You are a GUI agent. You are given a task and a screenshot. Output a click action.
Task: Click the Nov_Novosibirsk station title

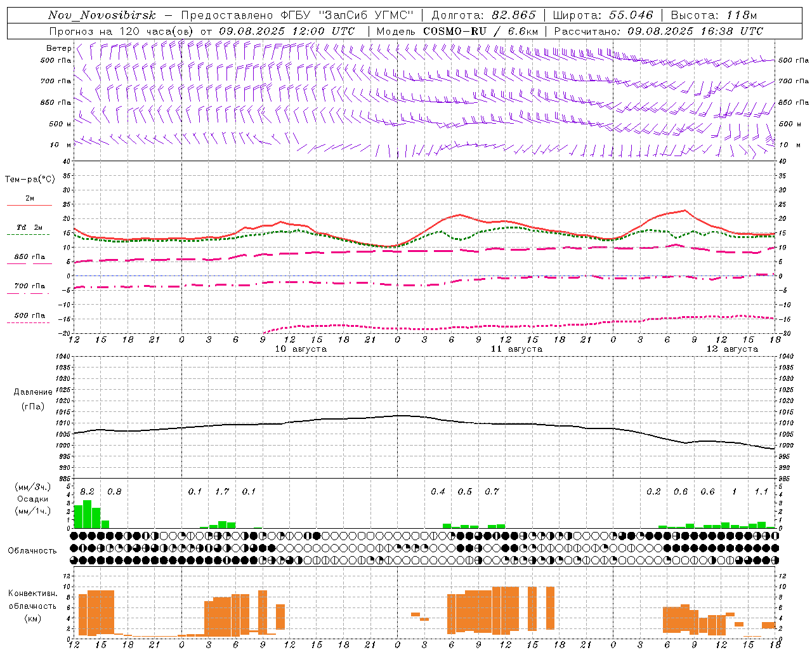point(102,15)
